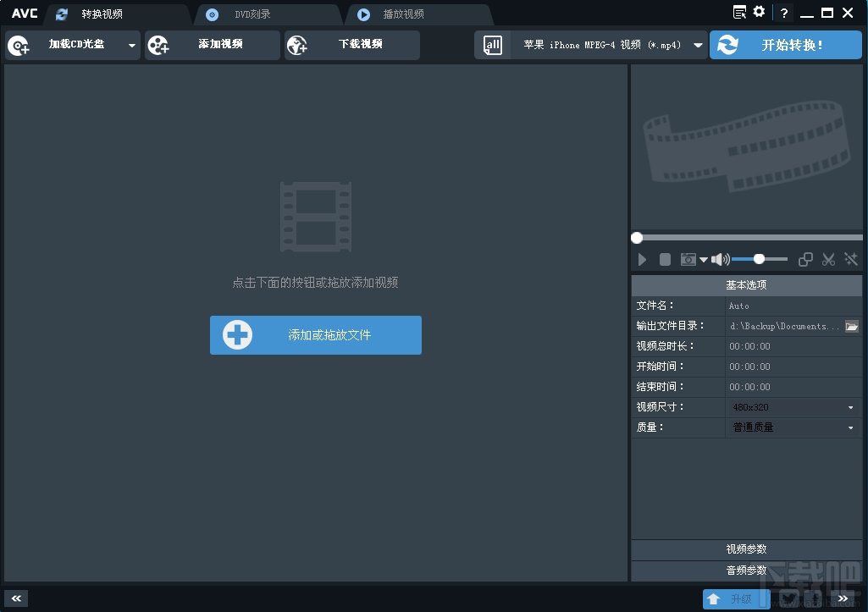
Task: Stop the video preview
Action: pyautogui.click(x=665, y=259)
